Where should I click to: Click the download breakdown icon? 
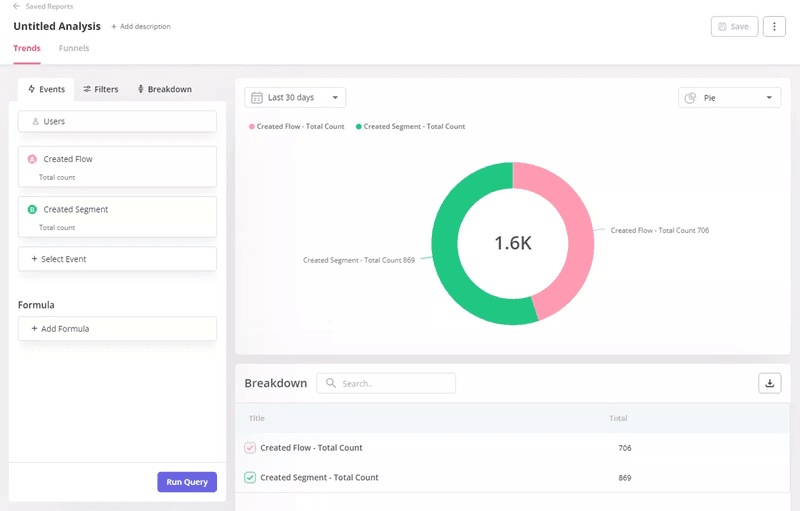coord(770,383)
